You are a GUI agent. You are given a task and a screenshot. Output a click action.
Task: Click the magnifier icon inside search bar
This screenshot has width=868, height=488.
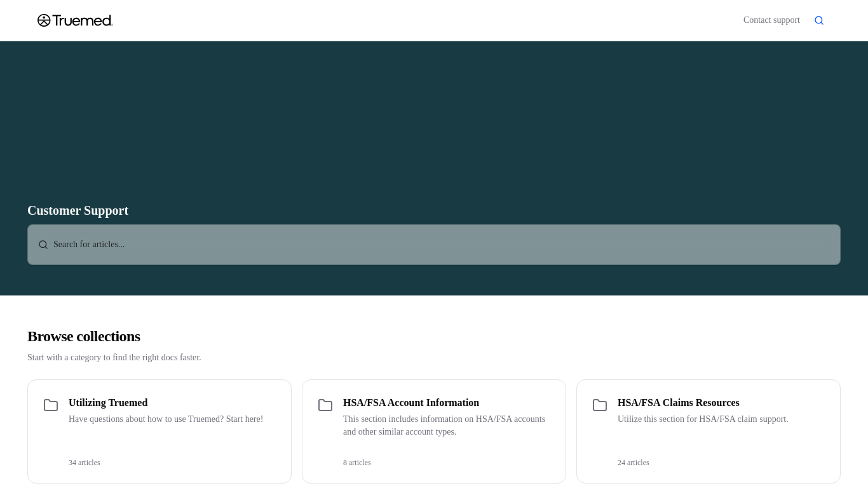pos(43,245)
